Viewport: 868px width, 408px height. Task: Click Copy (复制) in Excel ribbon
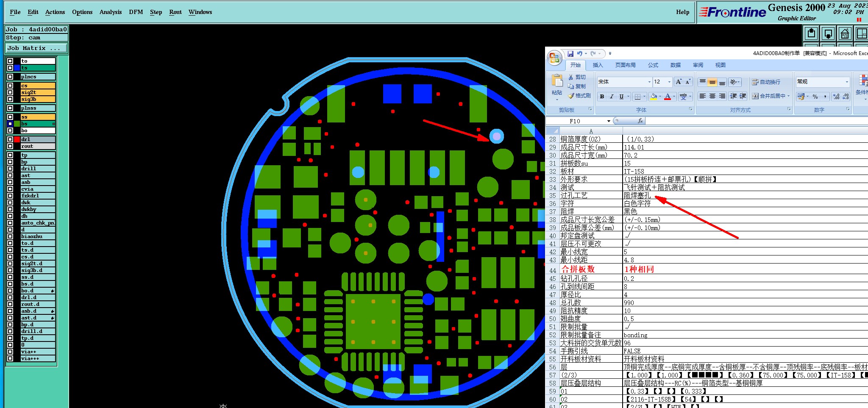pos(577,86)
